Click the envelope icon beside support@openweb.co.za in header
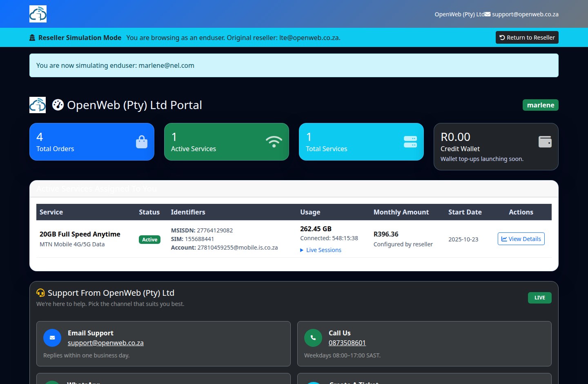This screenshot has width=588, height=384. tap(488, 14)
